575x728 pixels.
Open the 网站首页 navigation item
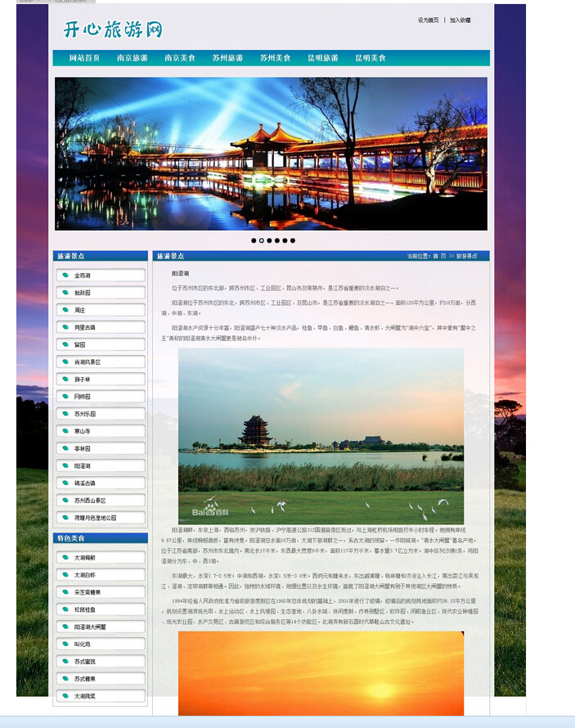coord(84,58)
